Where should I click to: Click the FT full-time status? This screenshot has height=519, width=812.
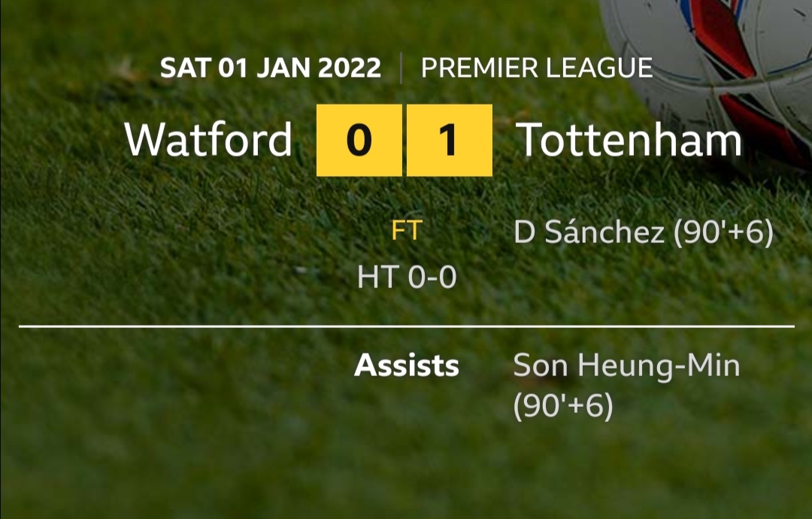point(407,230)
